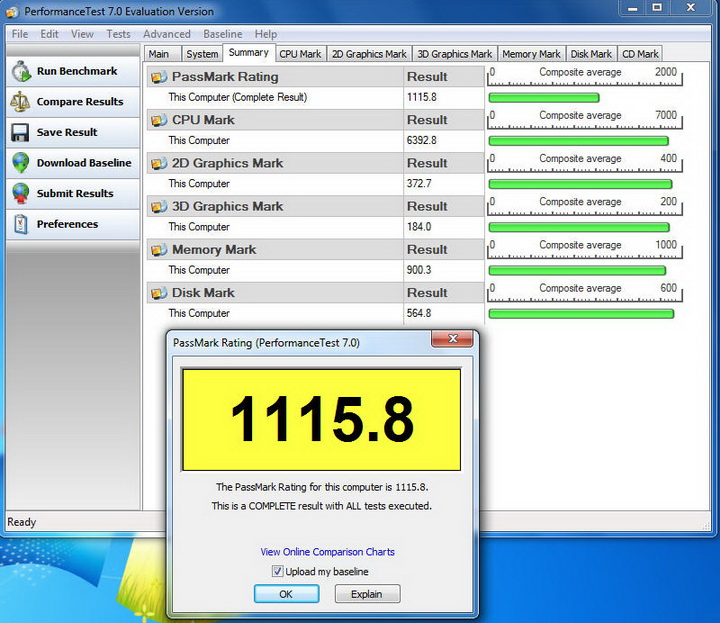The height and width of the screenshot is (623, 720).
Task: Click the 3D Graphics Mark green bar
Action: [579, 227]
